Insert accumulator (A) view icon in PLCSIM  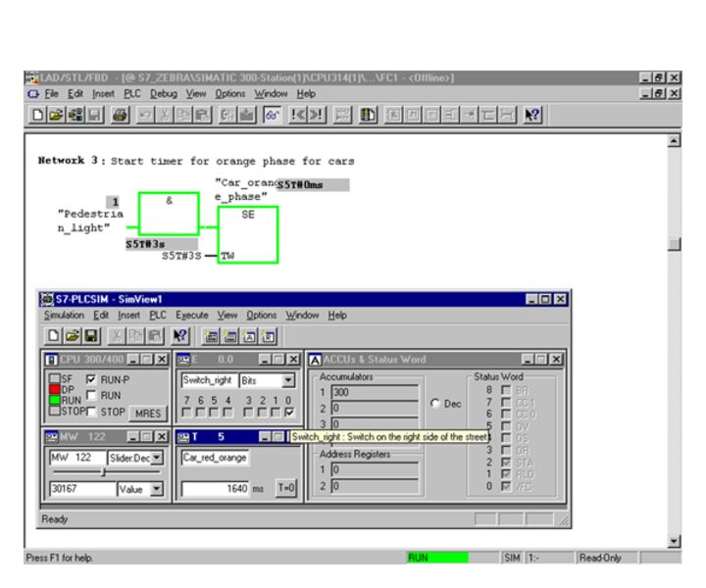coord(249,336)
